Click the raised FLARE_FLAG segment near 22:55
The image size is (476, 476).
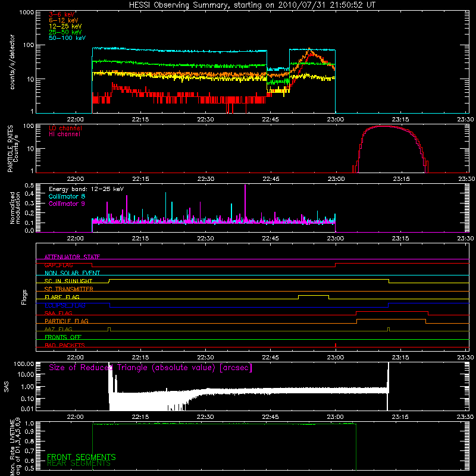point(314,295)
